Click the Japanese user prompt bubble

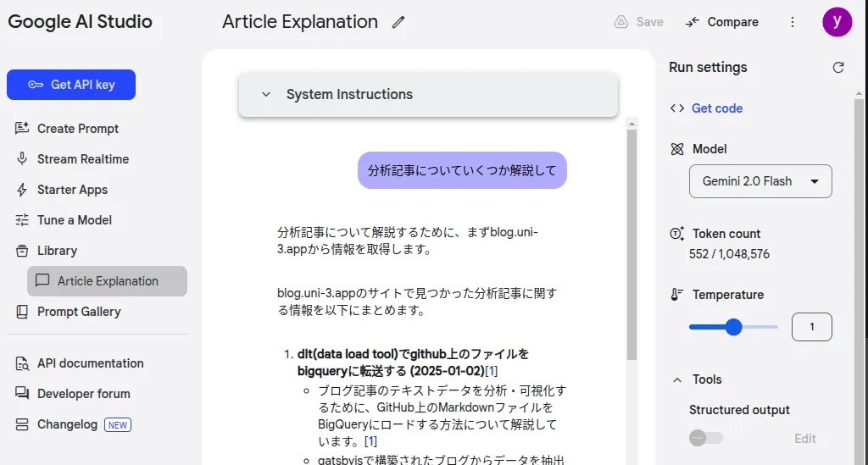point(462,170)
